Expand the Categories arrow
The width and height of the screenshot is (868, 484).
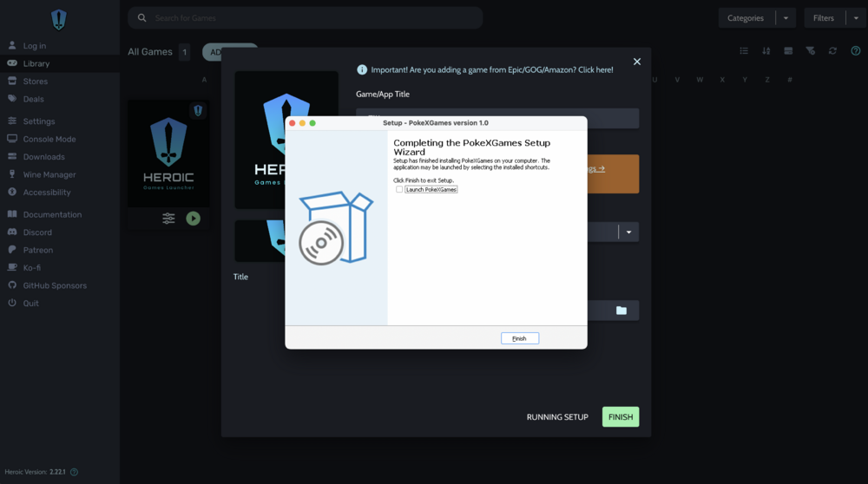(786, 17)
